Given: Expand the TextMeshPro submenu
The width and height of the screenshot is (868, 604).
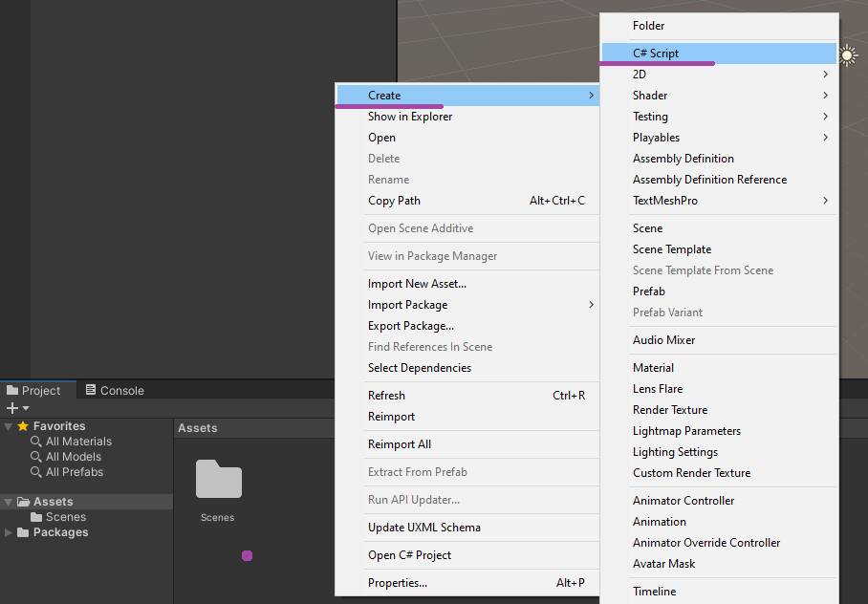Looking at the screenshot, I should 719,201.
